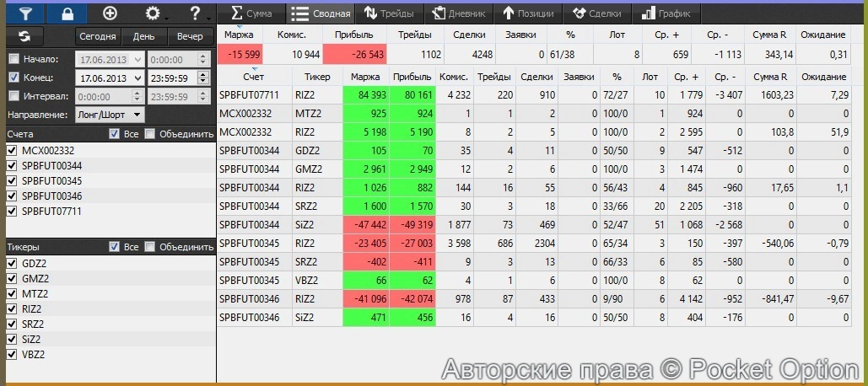Click the filter funnel icon
This screenshot has height=386, width=868.
(23, 13)
